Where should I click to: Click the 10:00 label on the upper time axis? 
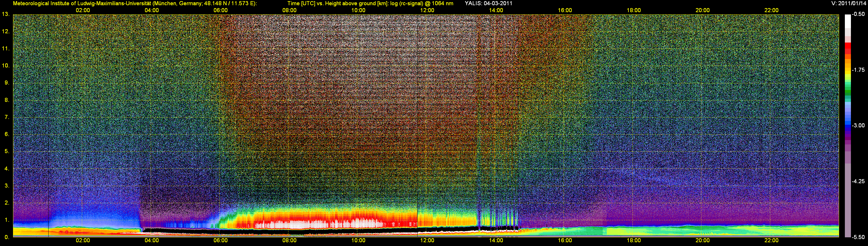click(358, 10)
